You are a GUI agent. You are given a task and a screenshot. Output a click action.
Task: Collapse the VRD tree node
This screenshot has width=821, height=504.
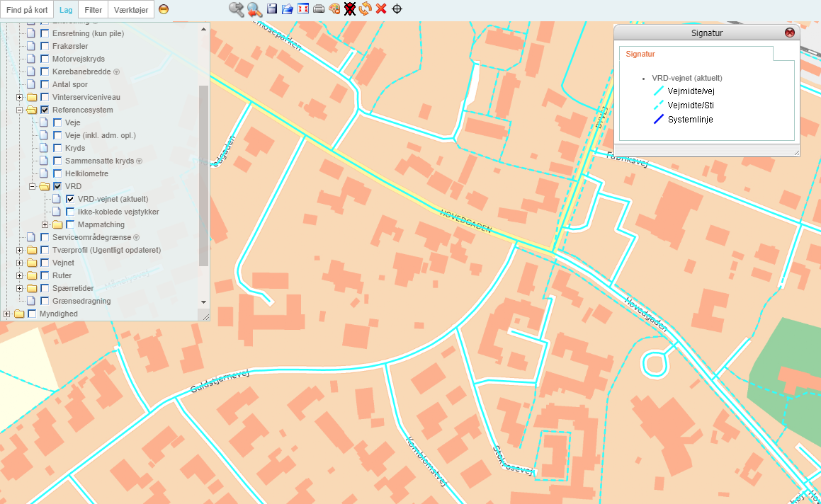[x=32, y=186]
